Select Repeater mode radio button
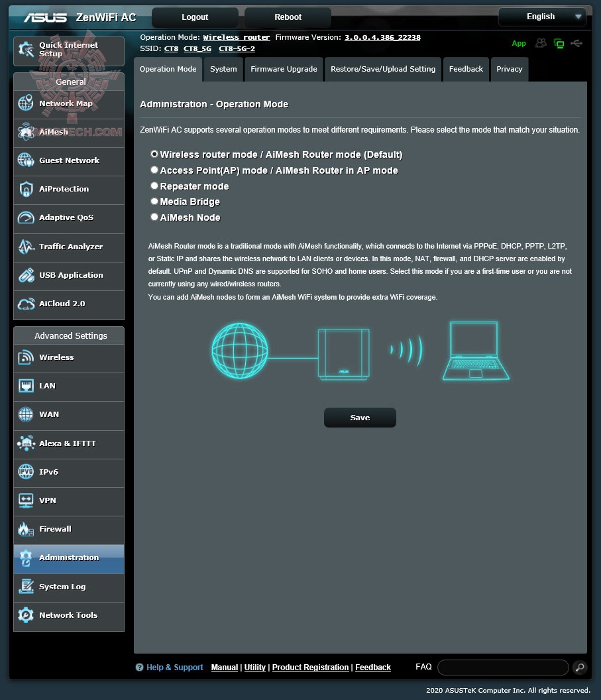This screenshot has height=700, width=601. click(x=154, y=186)
